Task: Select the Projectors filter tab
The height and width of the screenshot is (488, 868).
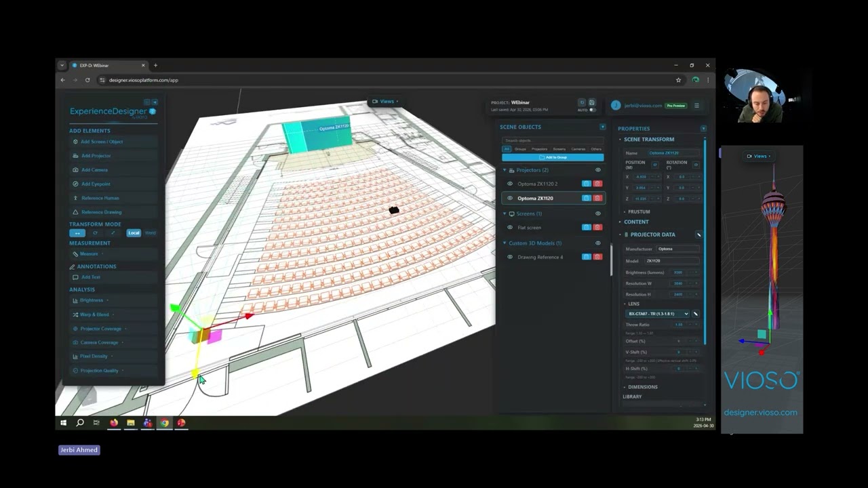Action: tap(539, 149)
